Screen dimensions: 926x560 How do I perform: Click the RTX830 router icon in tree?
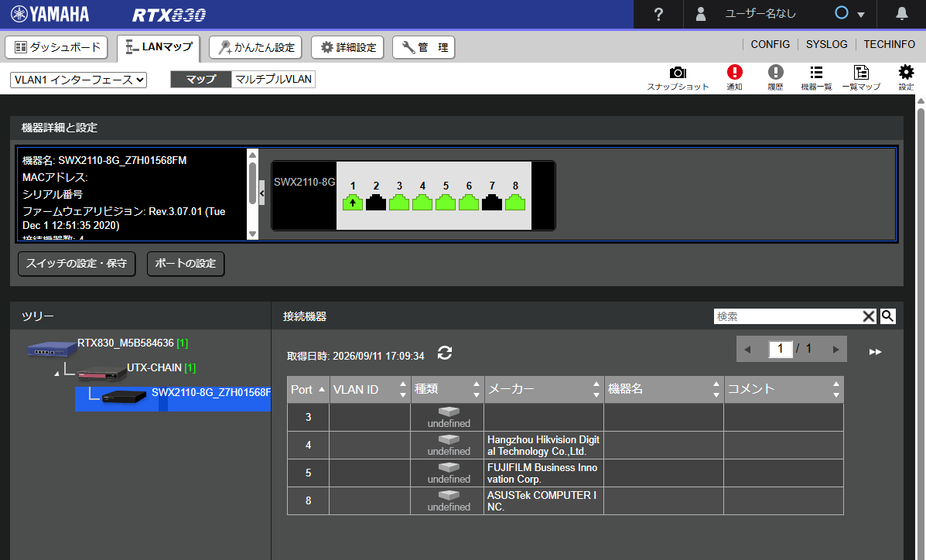(52, 349)
